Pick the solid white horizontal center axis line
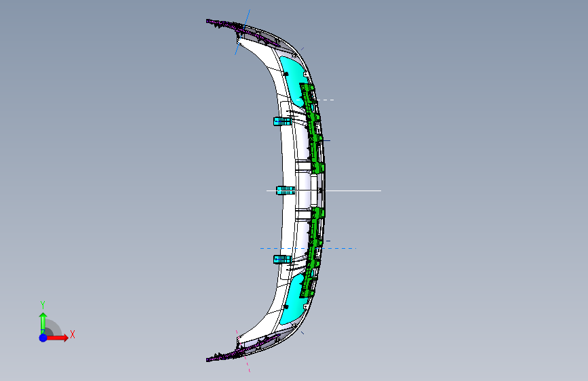Image resolution: width=588 pixels, height=381 pixels. tap(353, 190)
